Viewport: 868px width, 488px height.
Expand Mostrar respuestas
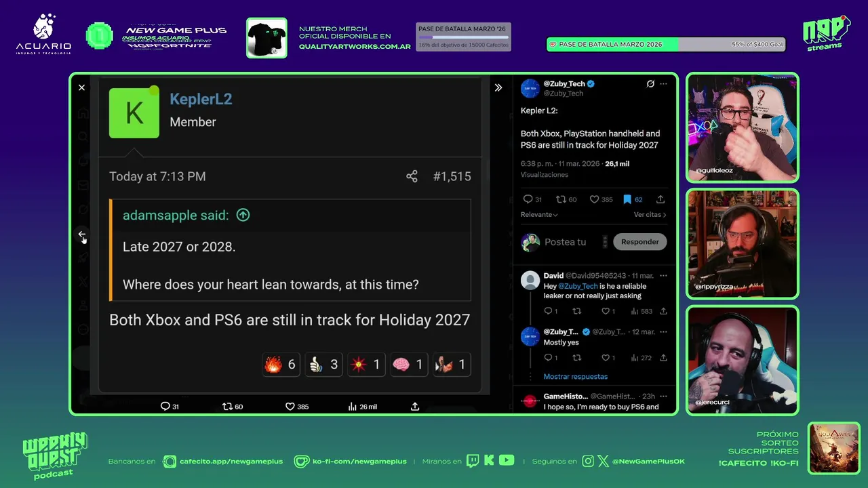point(575,377)
